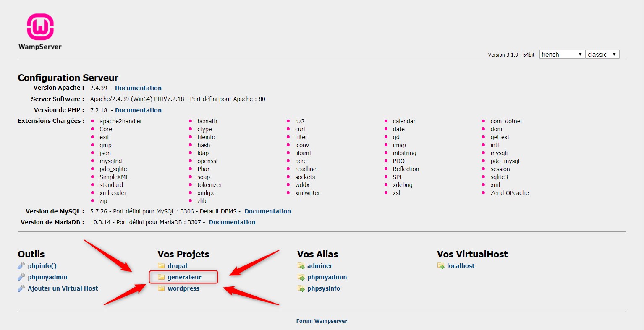This screenshot has height=330, width=644.
Task: Open phpmyadmin under Vos Alias
Action: (327, 277)
